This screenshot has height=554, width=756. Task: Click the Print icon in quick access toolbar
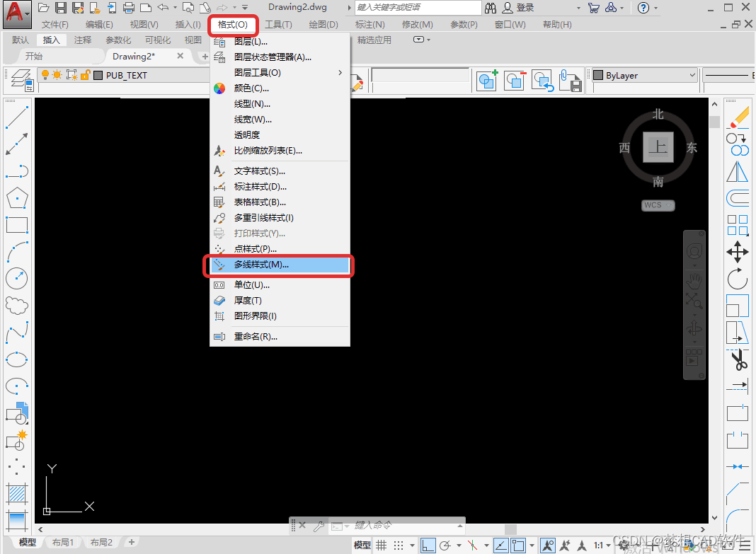[x=128, y=8]
